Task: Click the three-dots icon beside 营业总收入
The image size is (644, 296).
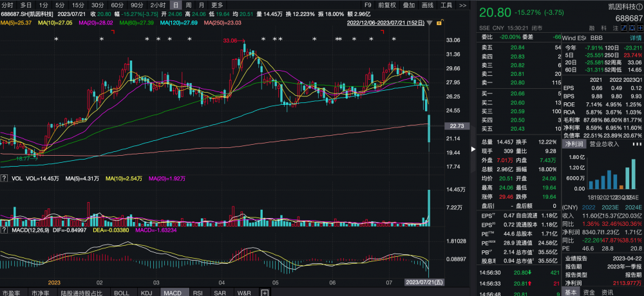Action: 637,144
